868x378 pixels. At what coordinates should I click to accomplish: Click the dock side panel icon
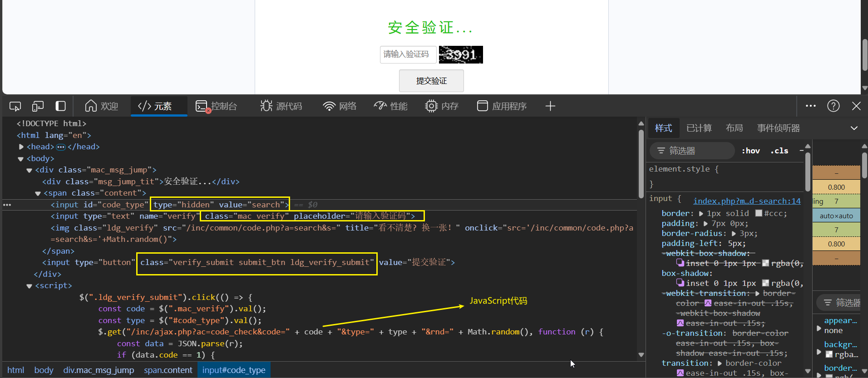pos(60,106)
